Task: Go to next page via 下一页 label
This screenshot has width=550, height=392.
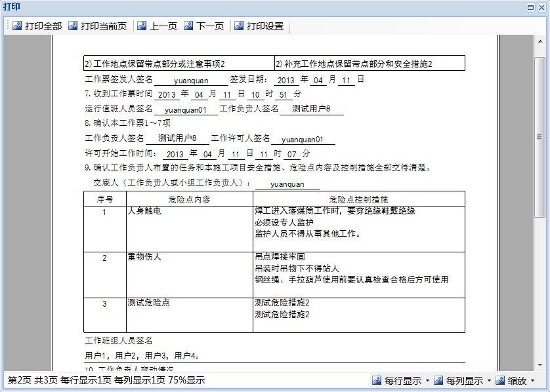Action: (210, 26)
